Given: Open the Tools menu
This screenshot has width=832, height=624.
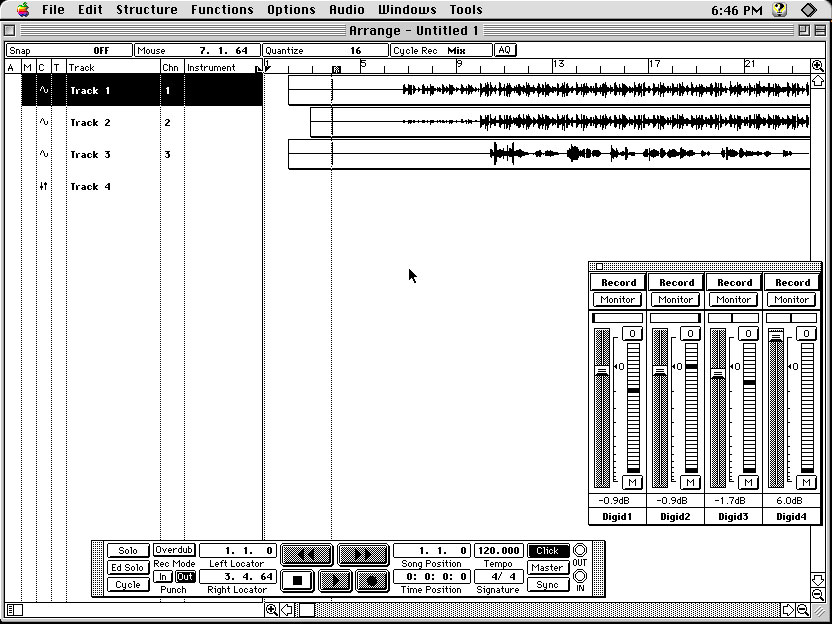Looking at the screenshot, I should (466, 10).
